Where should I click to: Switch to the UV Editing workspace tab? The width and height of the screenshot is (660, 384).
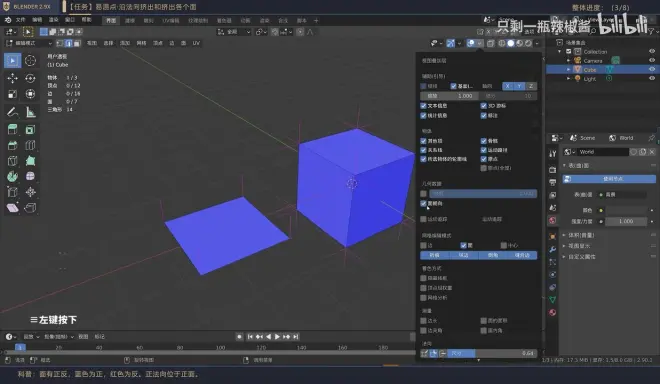[x=170, y=20]
